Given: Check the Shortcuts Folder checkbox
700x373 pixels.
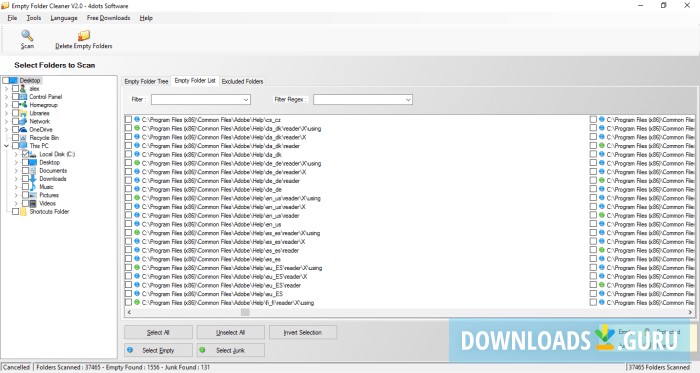Looking at the screenshot, I should 16,211.
